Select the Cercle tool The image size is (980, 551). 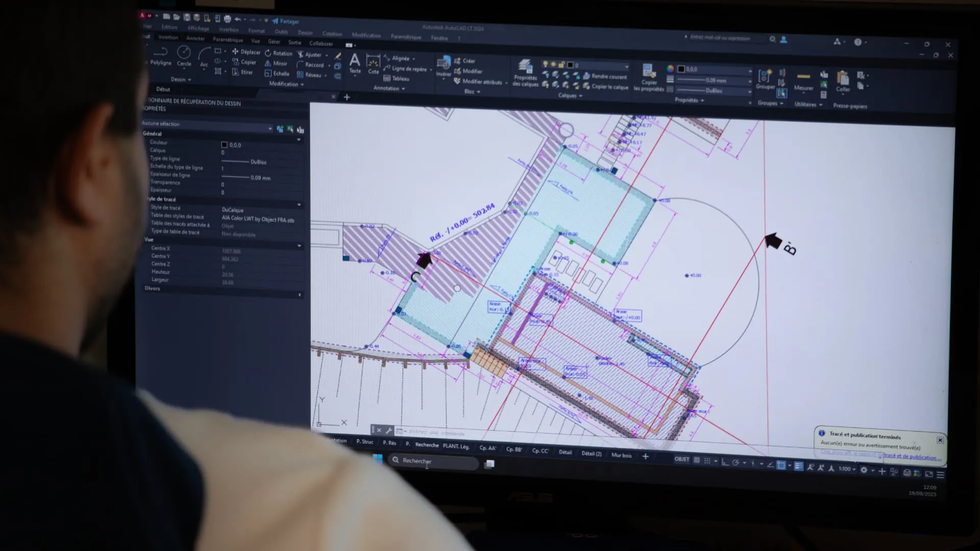tap(184, 56)
